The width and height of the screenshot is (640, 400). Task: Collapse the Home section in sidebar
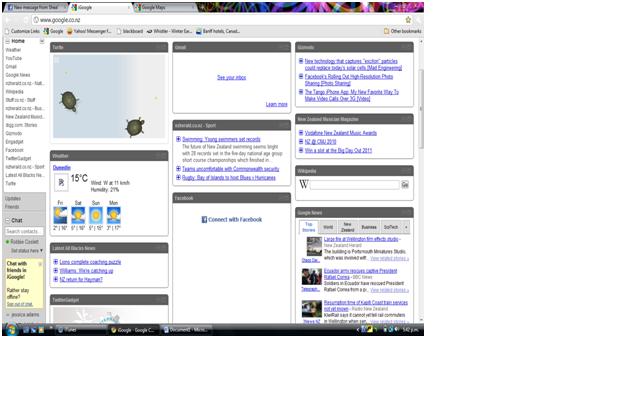7,41
